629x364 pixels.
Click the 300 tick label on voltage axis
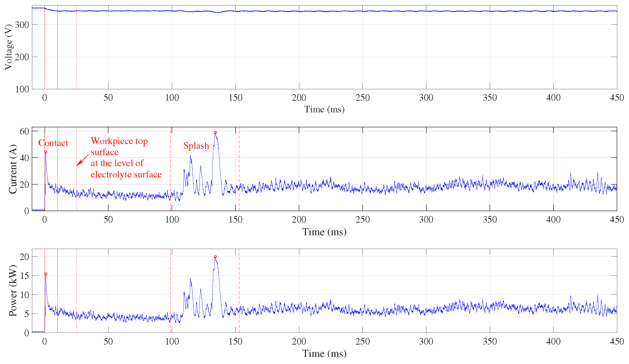pos(22,25)
